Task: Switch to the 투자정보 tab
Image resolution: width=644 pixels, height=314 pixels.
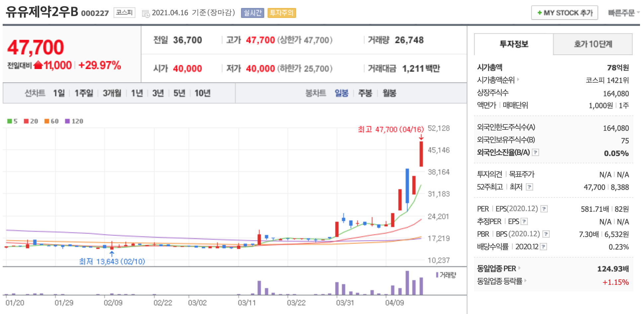Action: [x=514, y=44]
